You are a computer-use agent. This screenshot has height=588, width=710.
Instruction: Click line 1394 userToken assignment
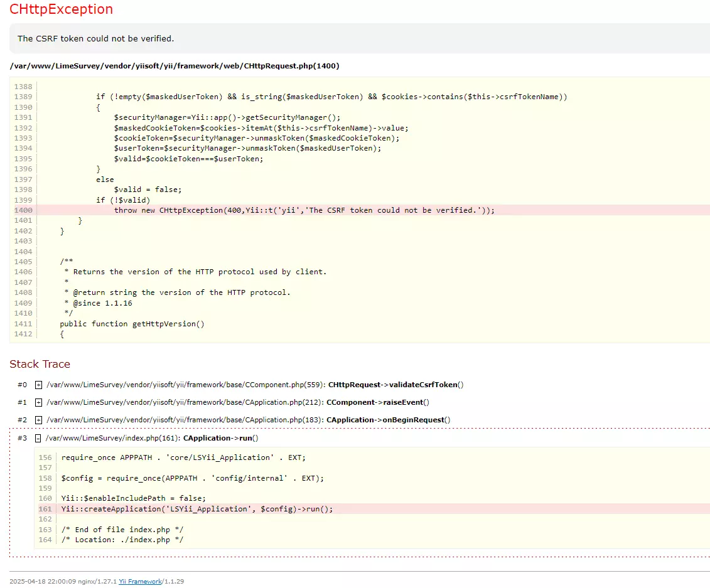pos(248,149)
